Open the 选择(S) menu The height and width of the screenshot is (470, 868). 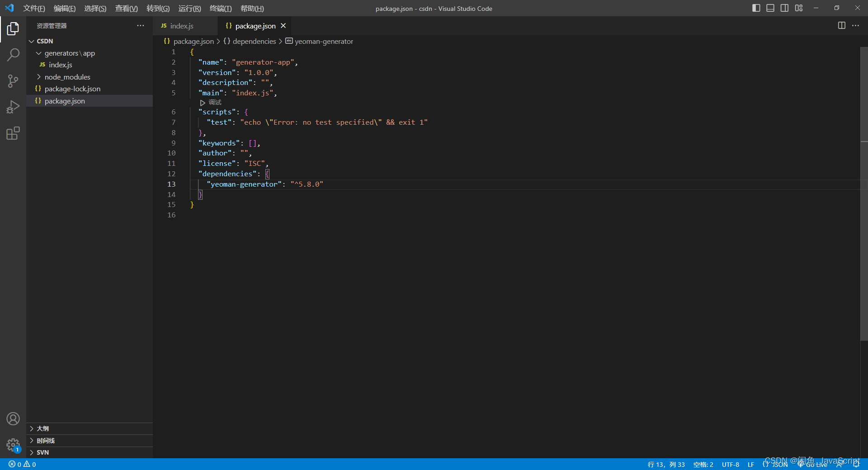(95, 9)
